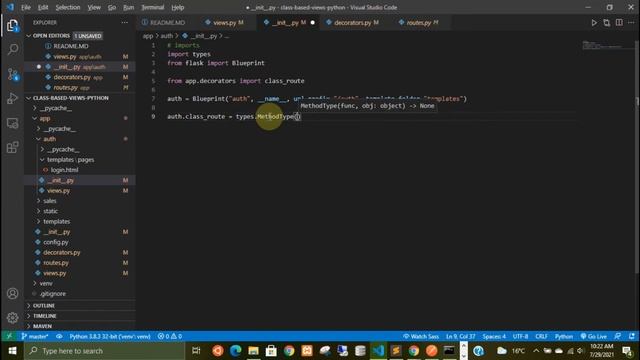Open Source Control view in activity bar
The width and height of the screenshot is (640, 360).
[x=12, y=74]
